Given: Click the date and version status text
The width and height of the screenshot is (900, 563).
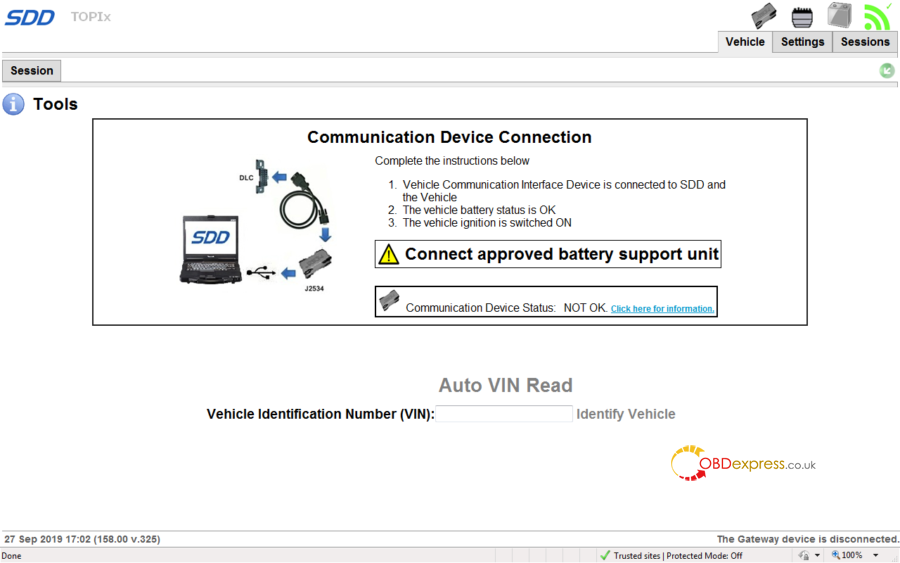Looking at the screenshot, I should click(83, 539).
